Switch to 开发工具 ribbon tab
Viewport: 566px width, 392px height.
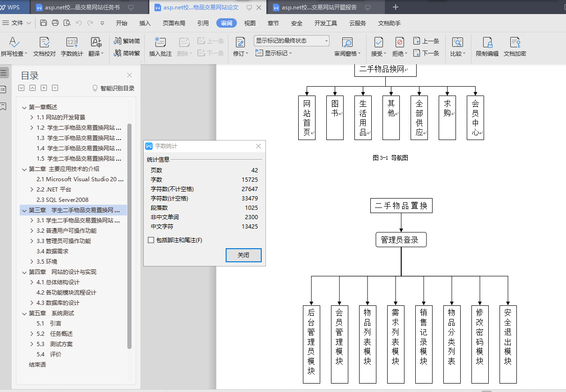pos(325,23)
